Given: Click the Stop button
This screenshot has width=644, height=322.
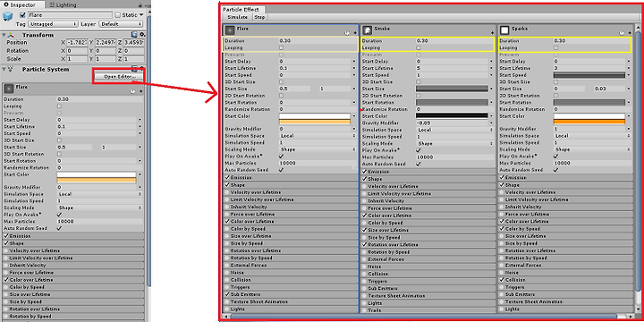Looking at the screenshot, I should pyautogui.click(x=259, y=17).
